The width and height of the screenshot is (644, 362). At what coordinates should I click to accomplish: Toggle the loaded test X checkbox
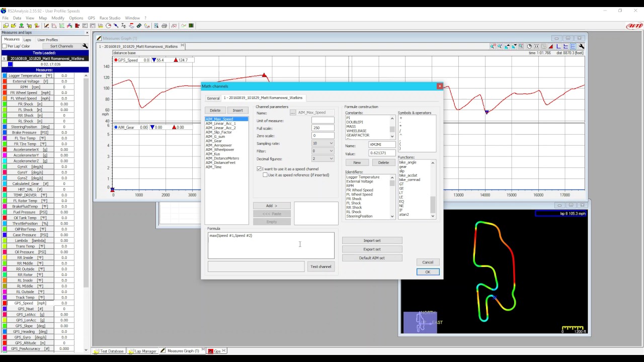[x=4, y=58]
